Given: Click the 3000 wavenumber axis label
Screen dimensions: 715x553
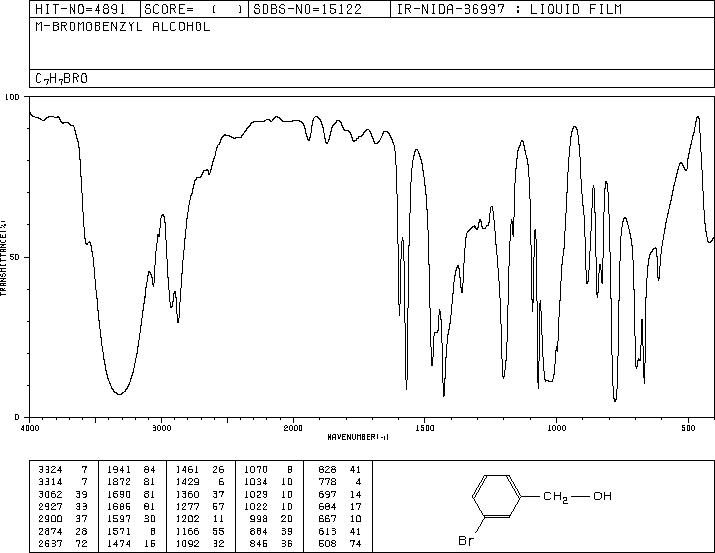Looking at the screenshot, I should (x=161, y=428).
